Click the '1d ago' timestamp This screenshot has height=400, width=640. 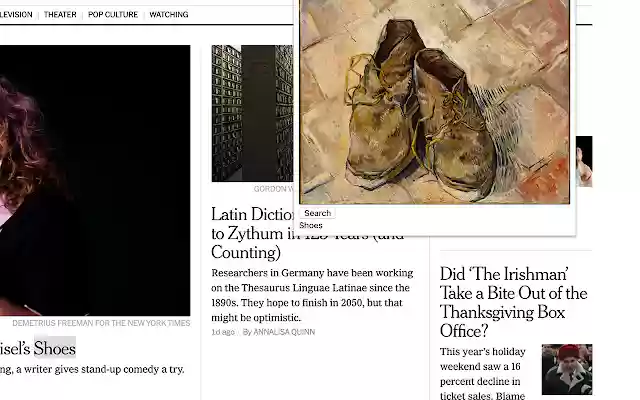click(223, 332)
